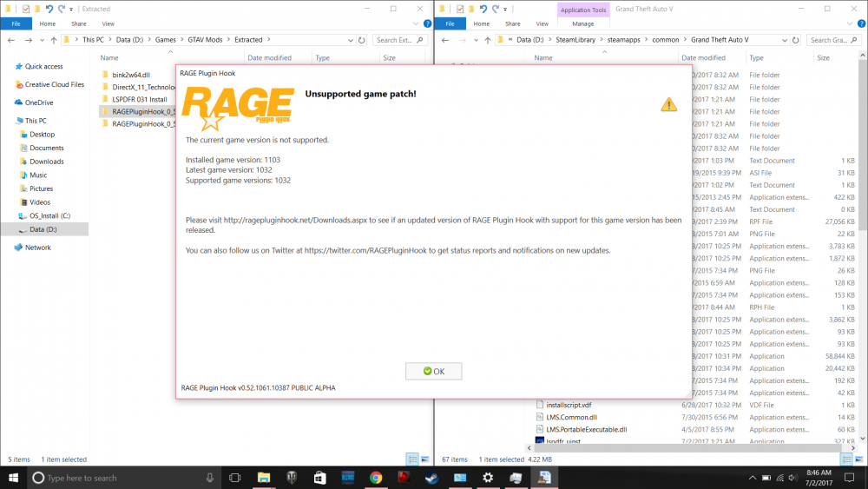The image size is (868, 489).
Task: Expand address history dropdown in GTA V window
Action: 785,40
